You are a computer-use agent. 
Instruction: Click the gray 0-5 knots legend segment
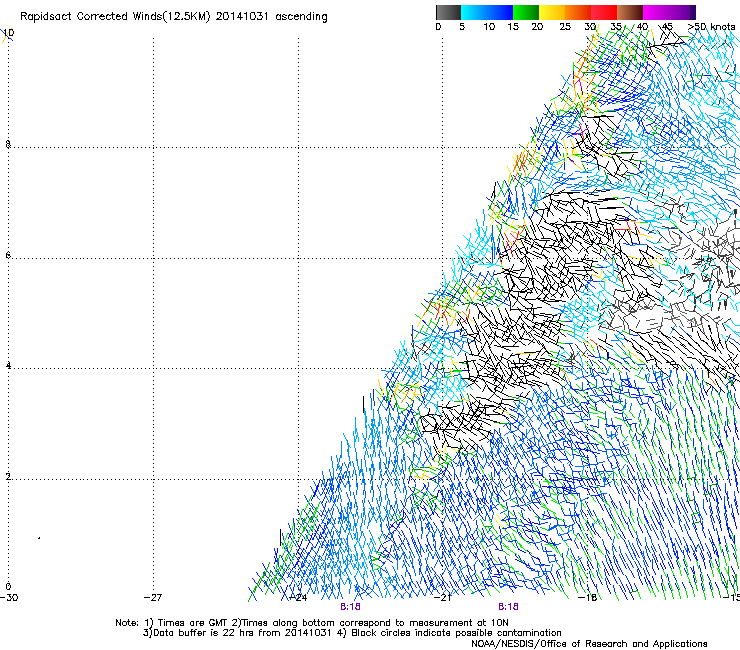point(448,12)
